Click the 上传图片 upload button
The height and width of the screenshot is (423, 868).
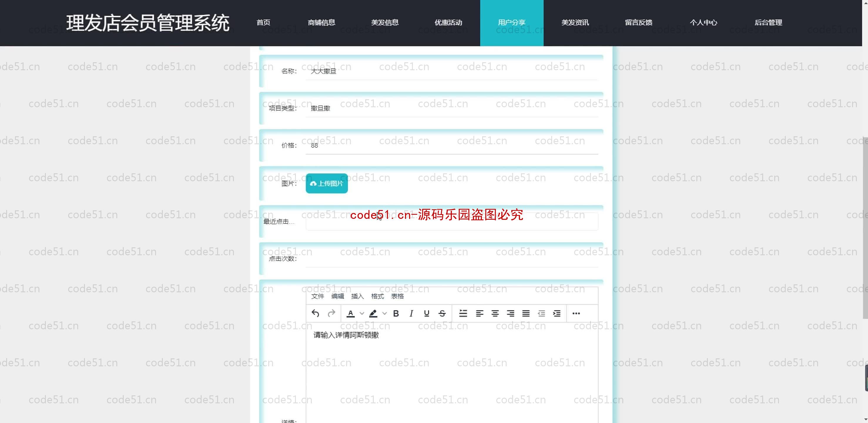326,184
